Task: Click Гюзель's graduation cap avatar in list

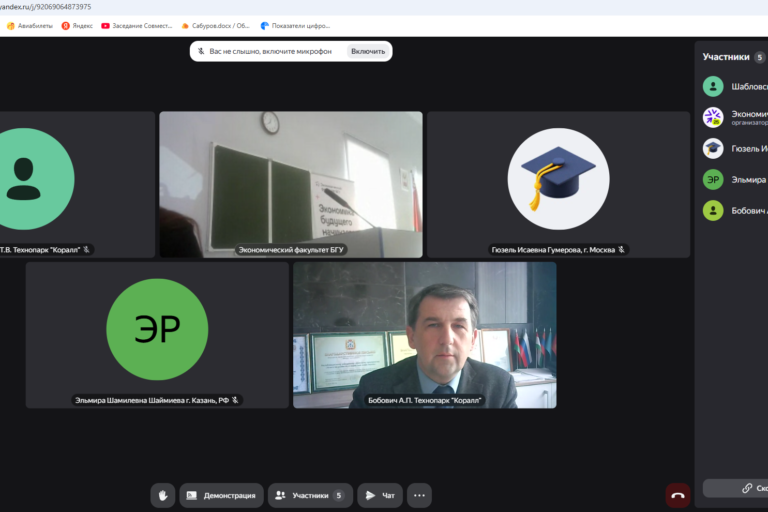Action: pos(713,149)
